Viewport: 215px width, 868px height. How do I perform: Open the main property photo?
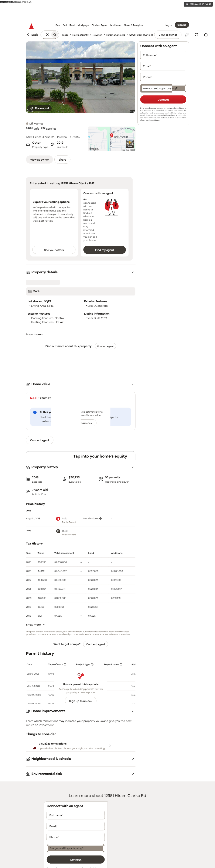click(81, 77)
